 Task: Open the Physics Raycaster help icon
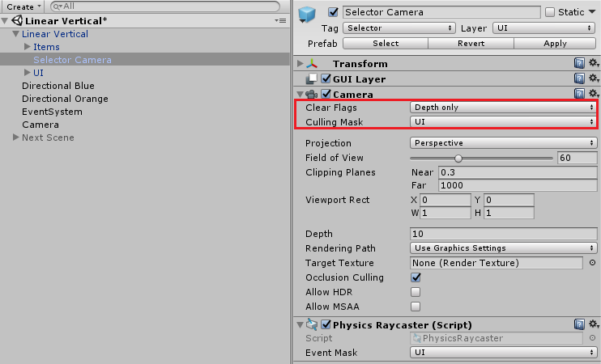[579, 324]
